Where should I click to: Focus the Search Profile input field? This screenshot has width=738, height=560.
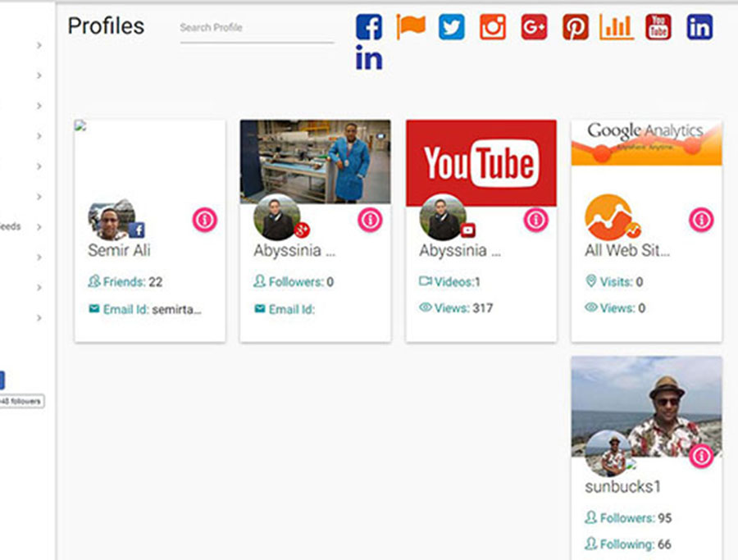257,28
